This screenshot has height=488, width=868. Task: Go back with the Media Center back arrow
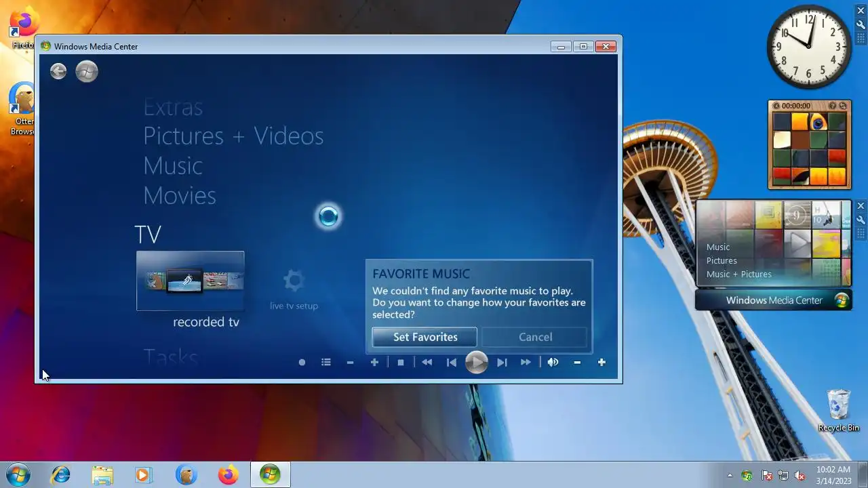58,71
